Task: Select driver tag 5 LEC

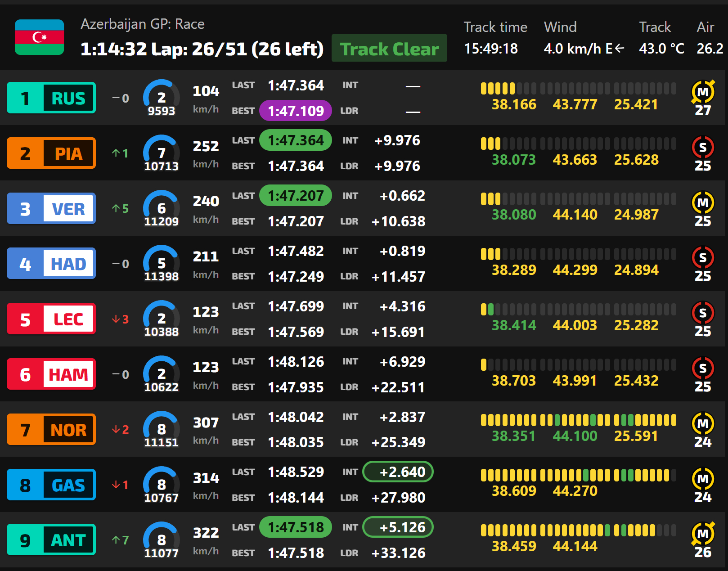Action: coord(51,319)
